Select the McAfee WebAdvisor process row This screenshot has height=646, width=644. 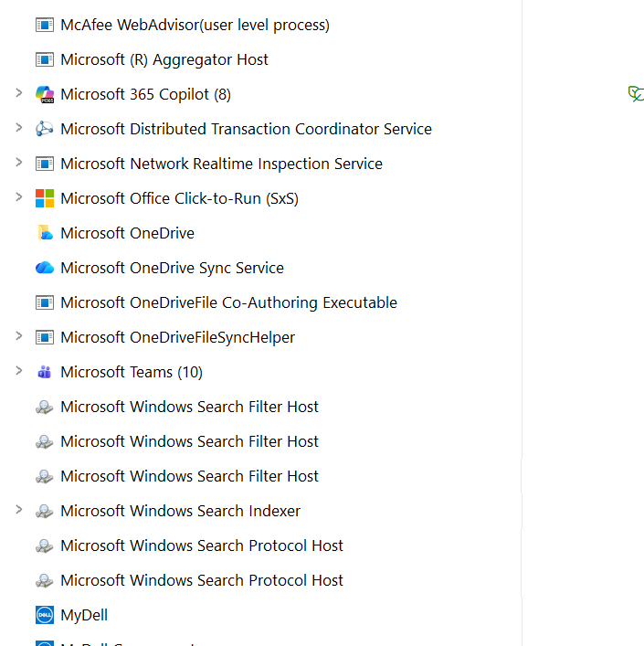pyautogui.click(x=195, y=25)
